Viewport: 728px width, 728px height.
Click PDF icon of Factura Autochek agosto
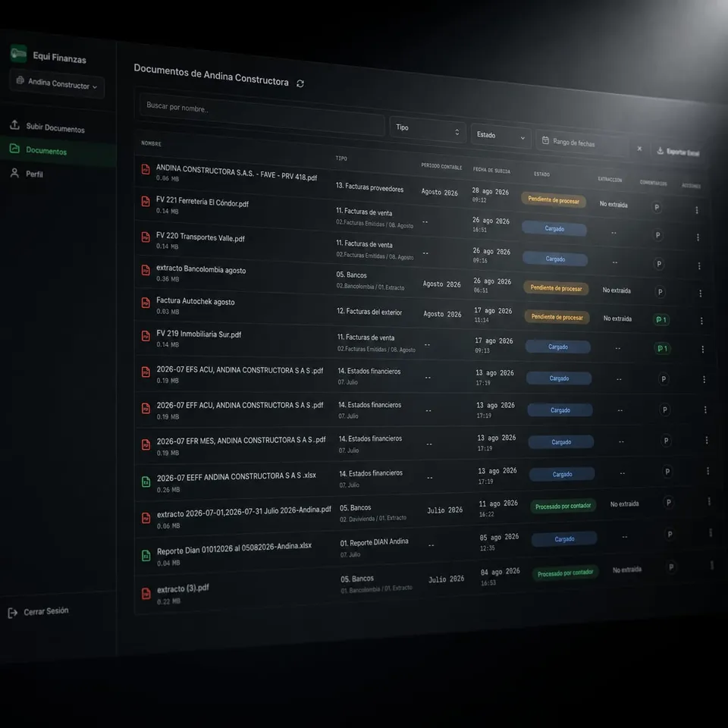coord(146,303)
